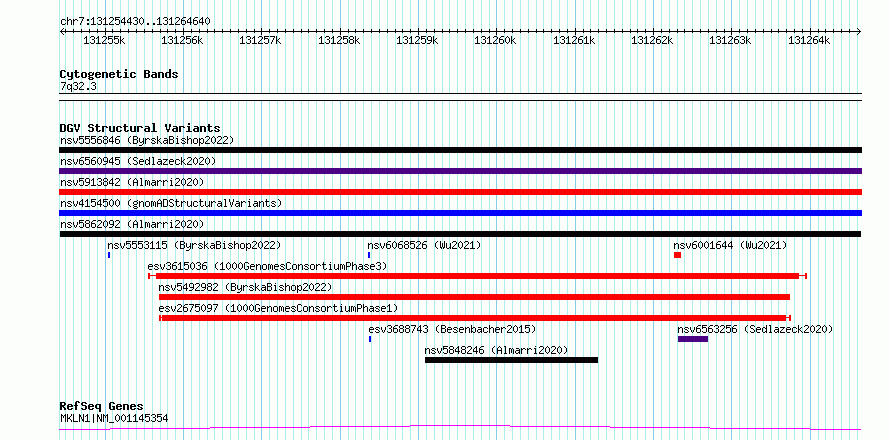890x440 pixels.
Task: Open nsv4154500 (gnomADStructuralVariants) label
Action: click(x=171, y=203)
